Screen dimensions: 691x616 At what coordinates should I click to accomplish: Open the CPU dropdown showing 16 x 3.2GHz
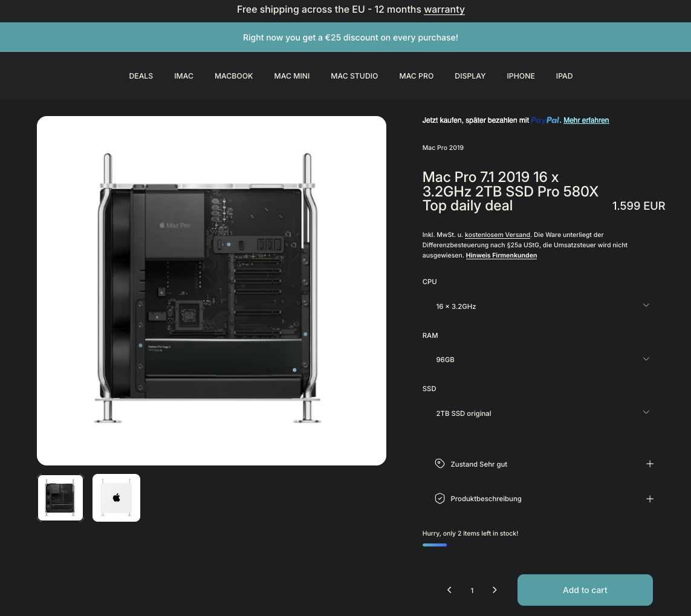click(x=542, y=305)
